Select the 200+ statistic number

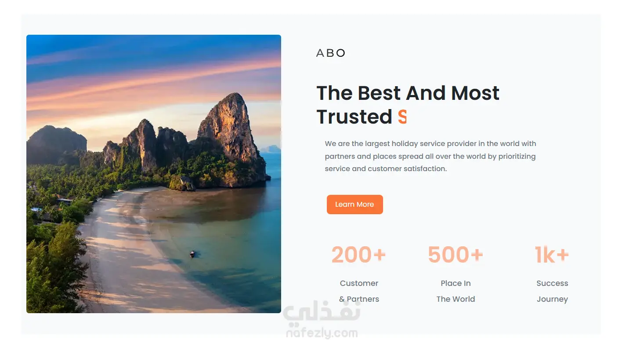(358, 255)
